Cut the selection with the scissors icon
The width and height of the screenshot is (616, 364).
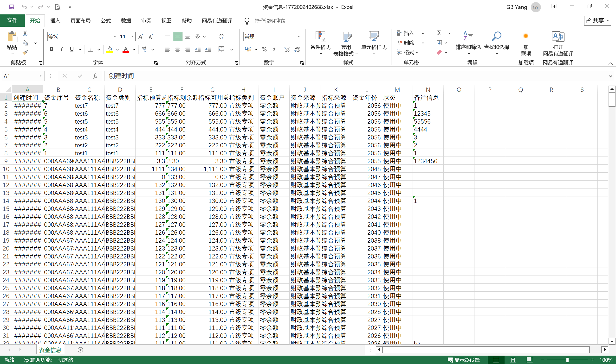(x=25, y=33)
